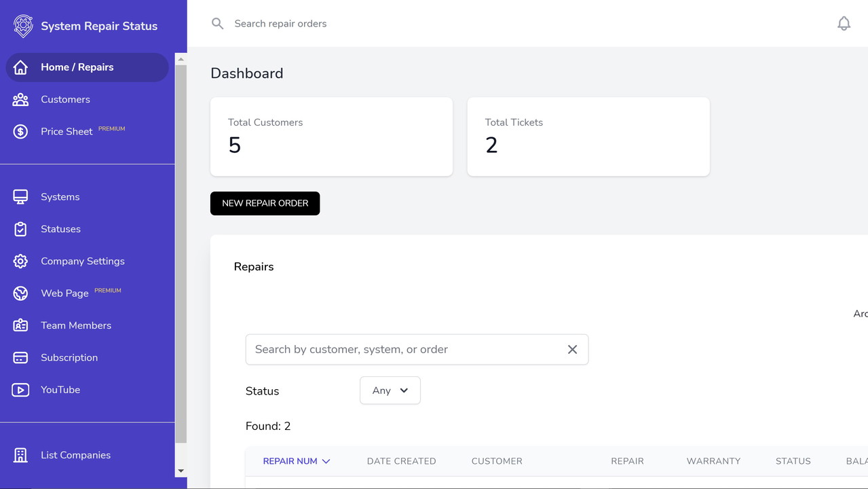Click the Company Settings gear icon
Image resolution: width=868 pixels, height=489 pixels.
[20, 261]
